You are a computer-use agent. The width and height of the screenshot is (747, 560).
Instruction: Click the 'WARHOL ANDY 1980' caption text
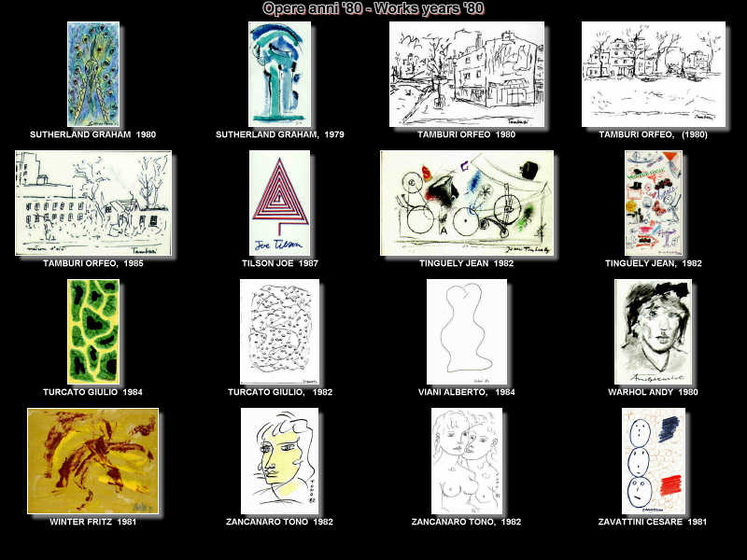pyautogui.click(x=653, y=393)
